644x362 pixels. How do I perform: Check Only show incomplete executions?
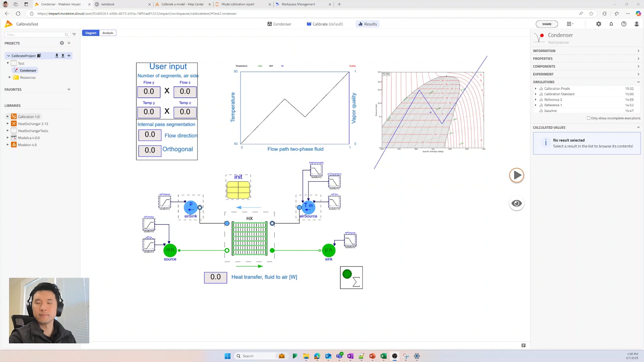point(588,118)
